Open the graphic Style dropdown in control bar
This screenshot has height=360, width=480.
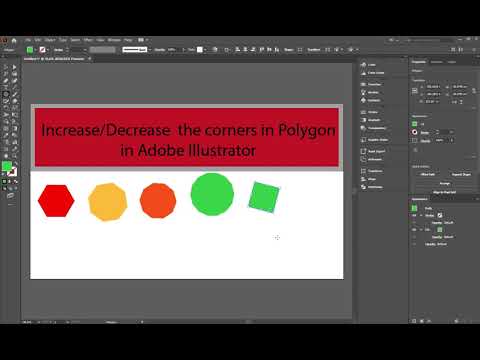pyautogui.click(x=205, y=50)
